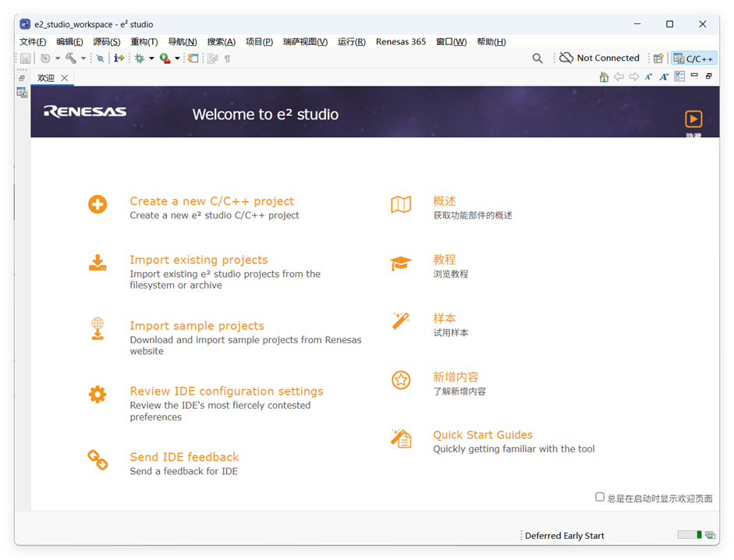Click the orange play workbench button
Screen dimensions: 734x560
pyautogui.click(x=693, y=119)
